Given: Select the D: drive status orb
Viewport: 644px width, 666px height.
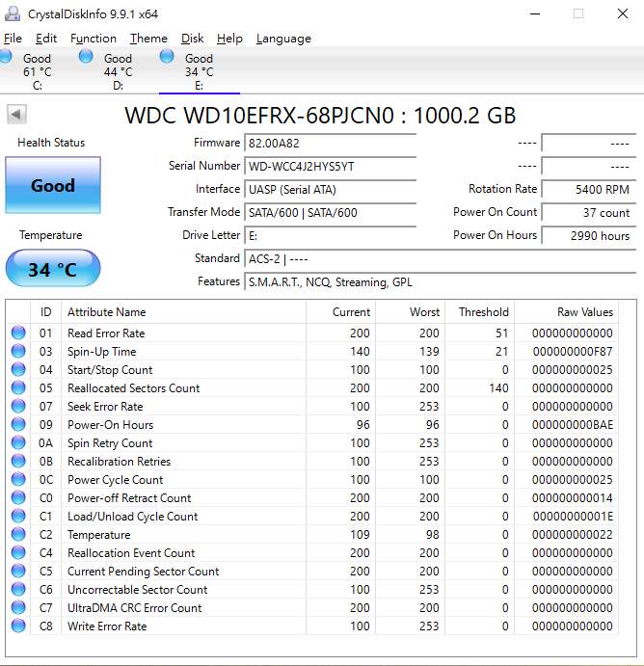Looking at the screenshot, I should (x=86, y=57).
